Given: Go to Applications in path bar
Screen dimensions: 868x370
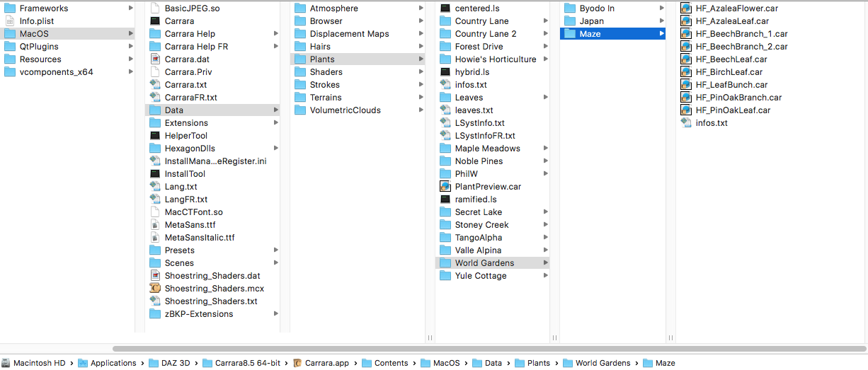Looking at the screenshot, I should (x=107, y=363).
